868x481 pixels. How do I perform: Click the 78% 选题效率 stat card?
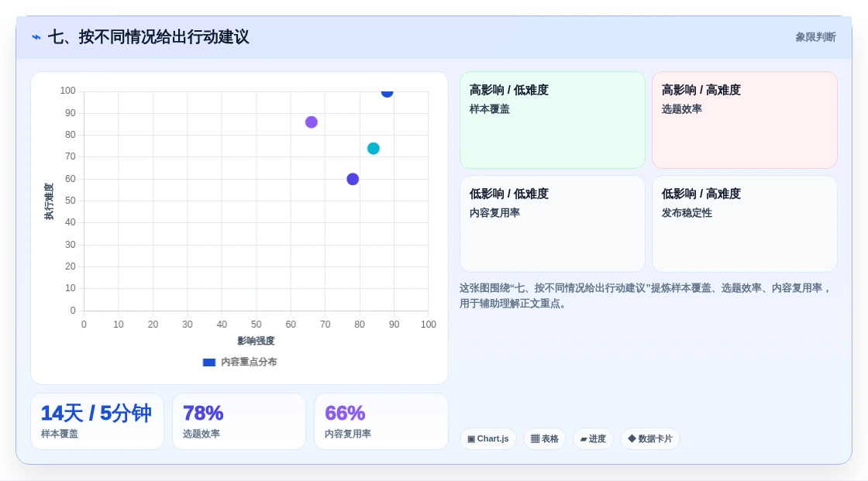tap(239, 421)
